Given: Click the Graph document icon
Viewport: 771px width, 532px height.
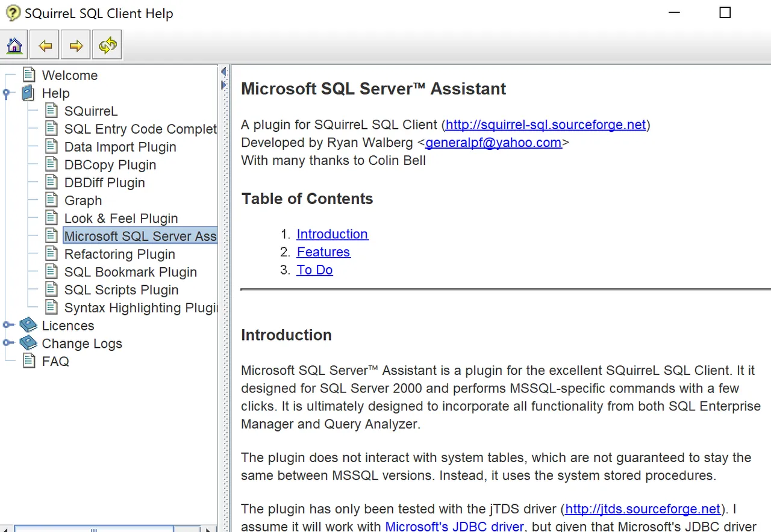Looking at the screenshot, I should (52, 200).
